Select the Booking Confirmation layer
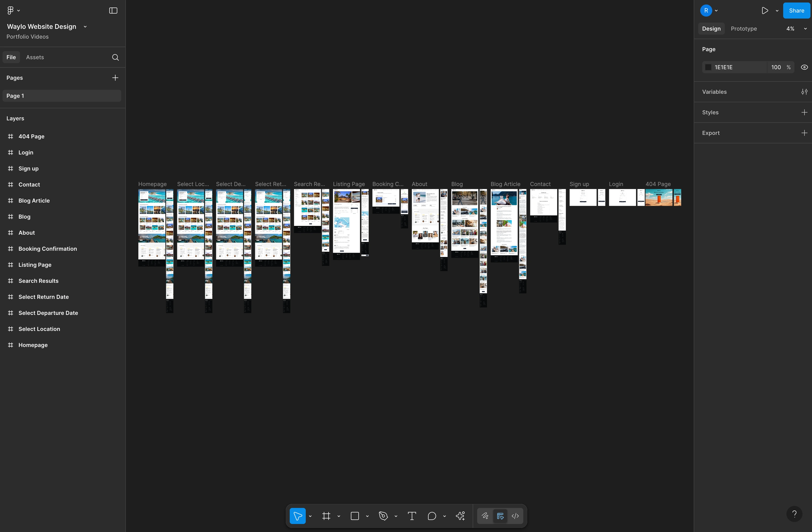This screenshot has height=532, width=812. pyautogui.click(x=47, y=249)
